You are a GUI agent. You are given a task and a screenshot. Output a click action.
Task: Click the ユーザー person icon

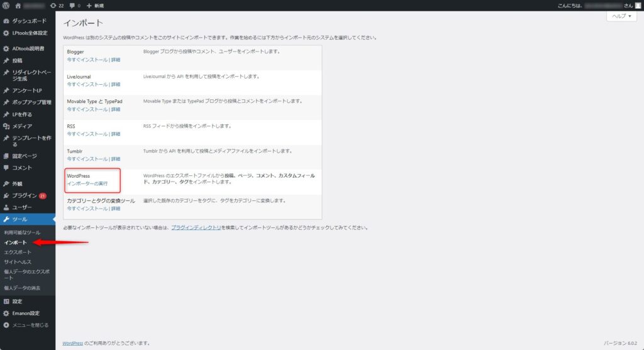click(6, 207)
